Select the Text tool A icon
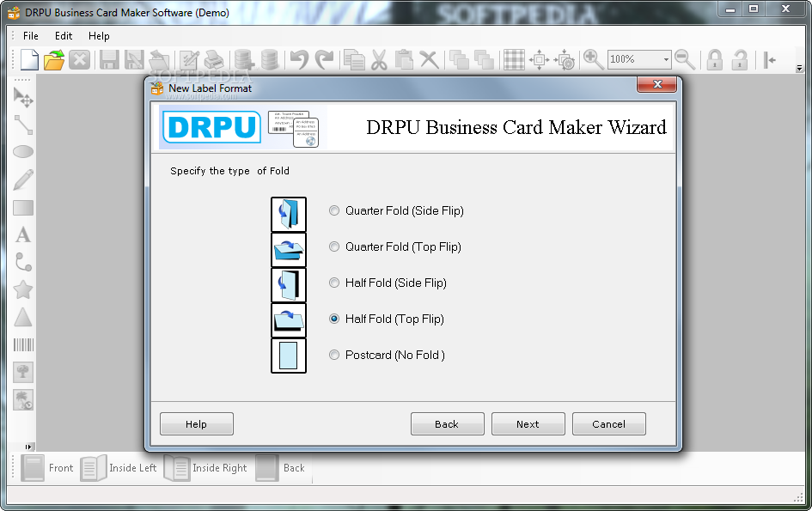Image resolution: width=812 pixels, height=511 pixels. click(23, 235)
